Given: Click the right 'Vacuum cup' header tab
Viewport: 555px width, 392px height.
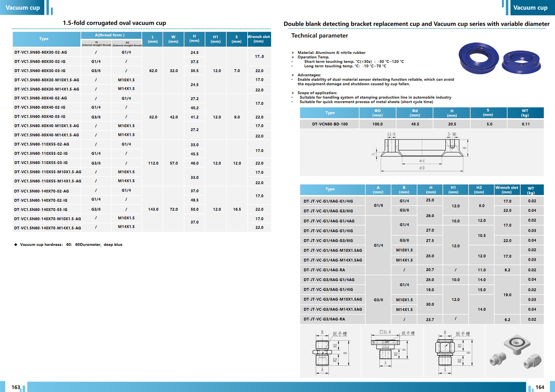Looking at the screenshot, I should click(x=530, y=8).
